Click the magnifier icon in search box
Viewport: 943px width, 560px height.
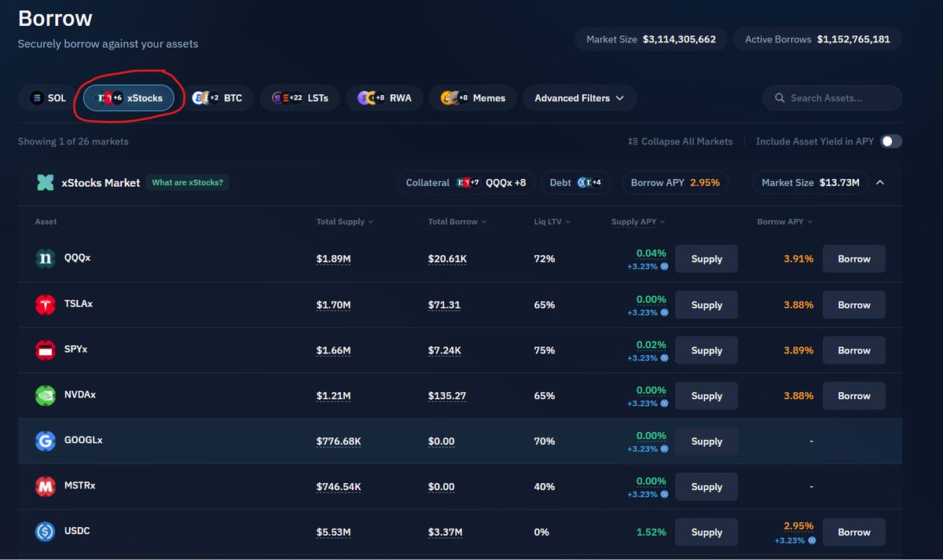[x=780, y=98]
